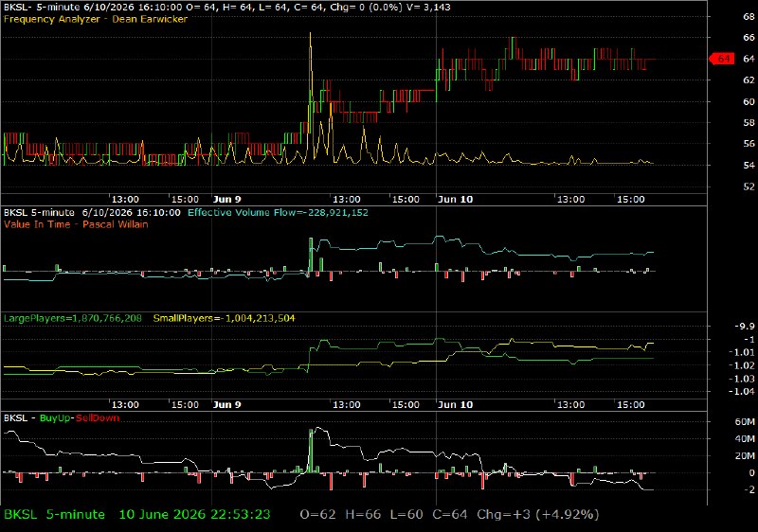Click the 'BuyUp' legend text

click(x=55, y=417)
